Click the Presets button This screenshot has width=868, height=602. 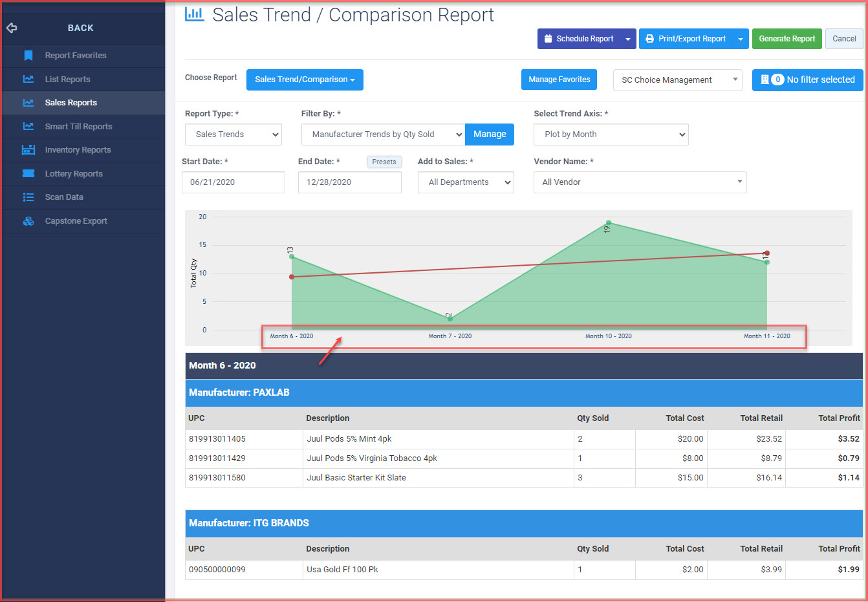(x=384, y=162)
